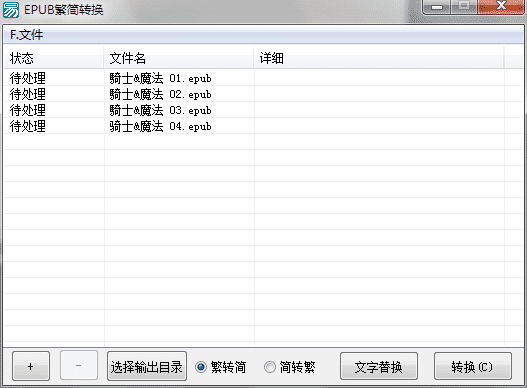The height and width of the screenshot is (388, 527).
Task: Start conversion with 转换(C) button
Action: (473, 366)
